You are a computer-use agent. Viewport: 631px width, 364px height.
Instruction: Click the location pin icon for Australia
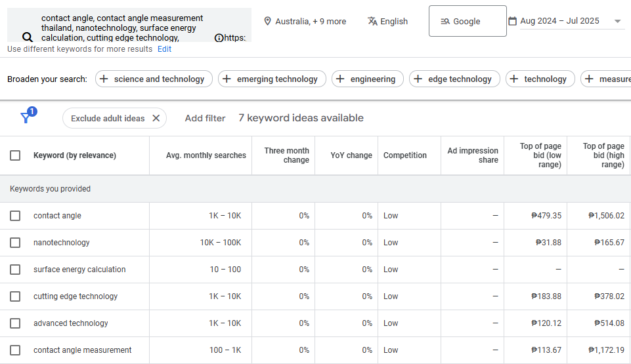click(267, 21)
